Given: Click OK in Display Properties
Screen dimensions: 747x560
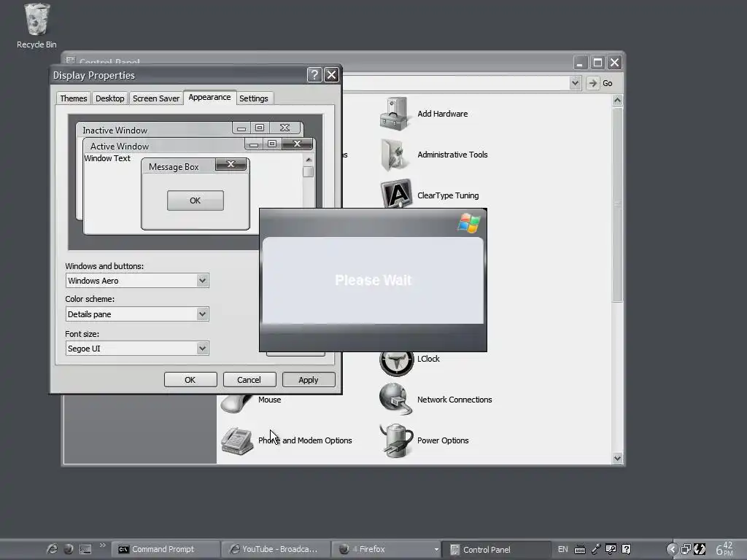Looking at the screenshot, I should coord(190,379).
